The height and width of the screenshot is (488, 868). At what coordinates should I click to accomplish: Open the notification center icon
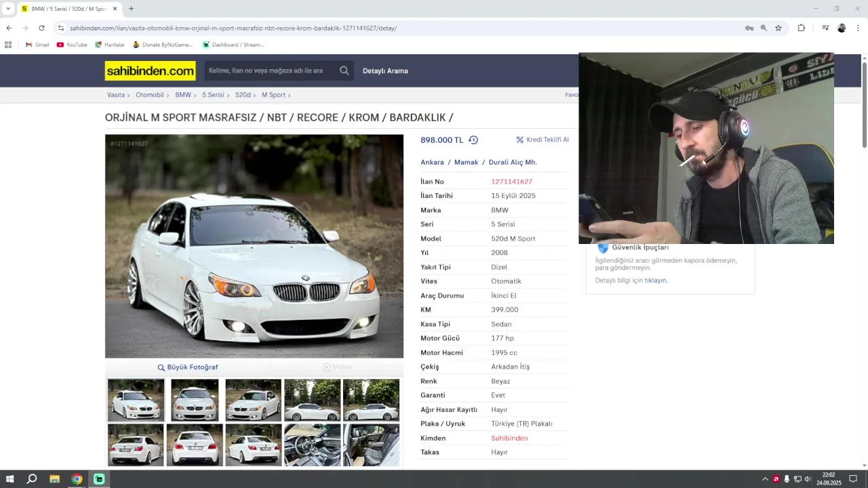(x=853, y=479)
